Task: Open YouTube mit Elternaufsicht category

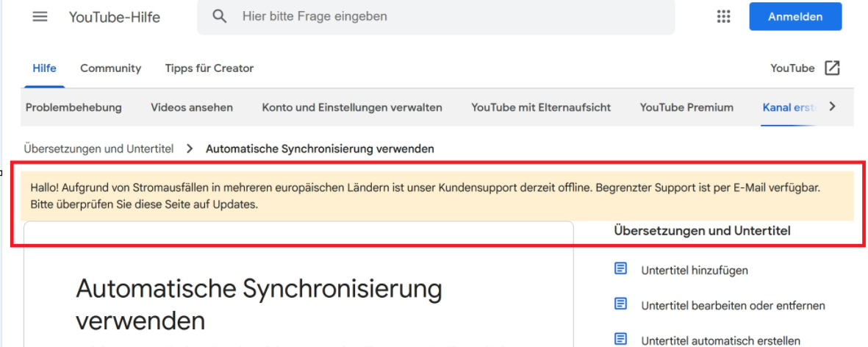Action: tap(541, 107)
